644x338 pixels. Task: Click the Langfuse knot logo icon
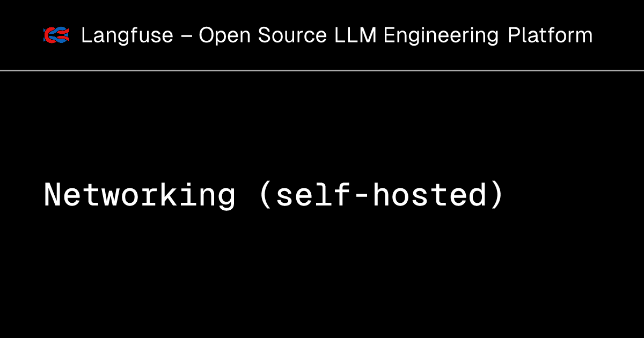[x=56, y=35]
